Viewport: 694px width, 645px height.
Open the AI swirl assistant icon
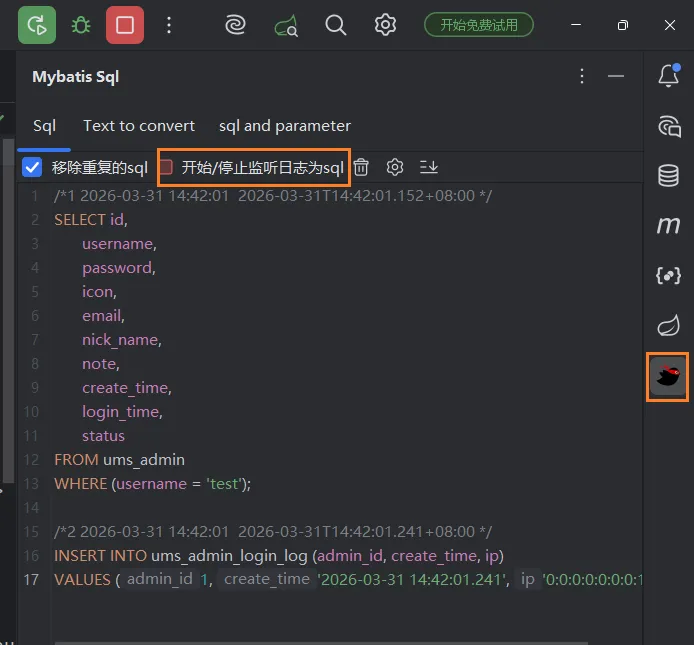(x=235, y=25)
